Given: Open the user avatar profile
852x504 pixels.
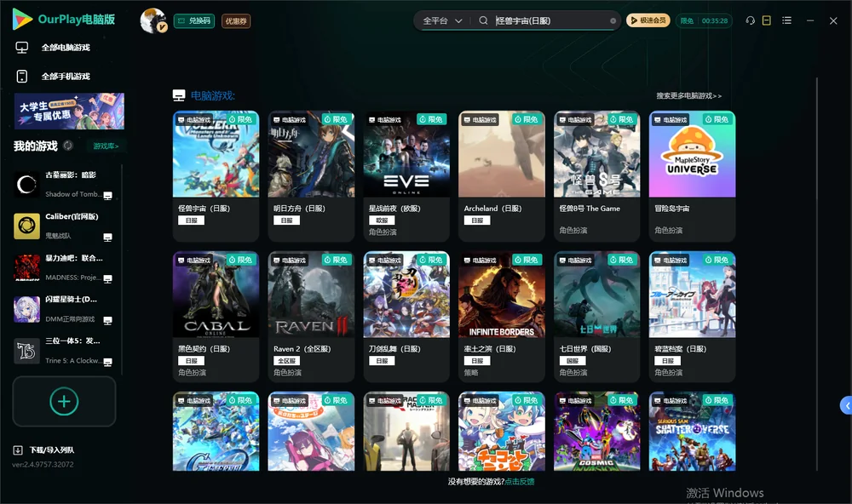Looking at the screenshot, I should pyautogui.click(x=153, y=20).
